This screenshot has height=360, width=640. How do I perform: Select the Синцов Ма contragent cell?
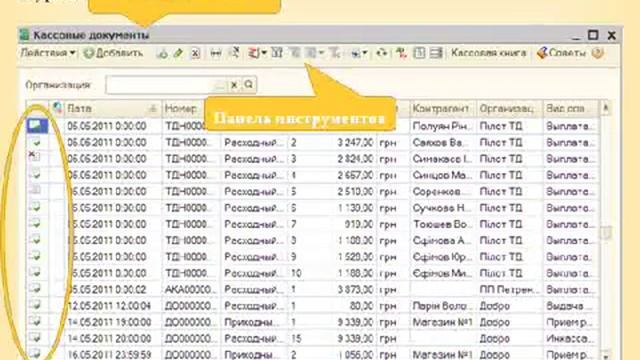443,175
